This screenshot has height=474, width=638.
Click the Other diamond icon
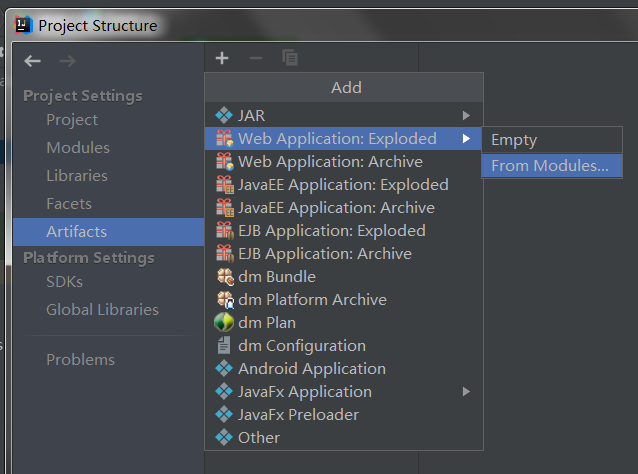pyautogui.click(x=224, y=438)
